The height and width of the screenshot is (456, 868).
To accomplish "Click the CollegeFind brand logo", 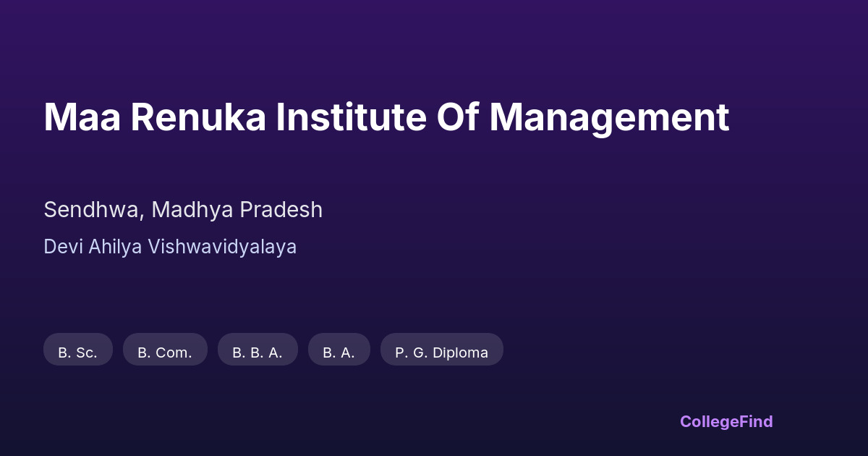I will pos(726,421).
